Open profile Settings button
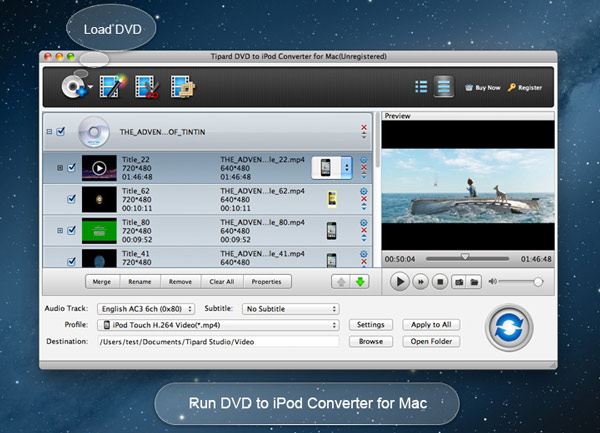Screen dimensions: 600x433 [x=371, y=325]
